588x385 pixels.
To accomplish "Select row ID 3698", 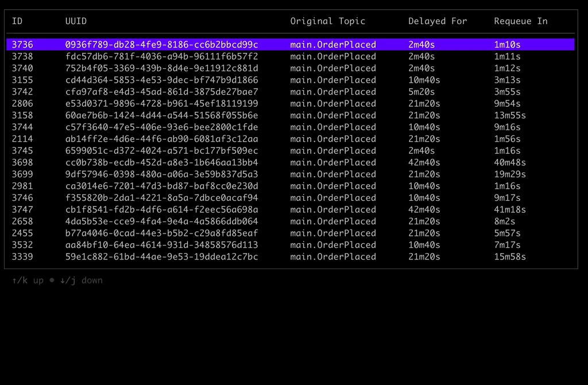I will coord(290,163).
